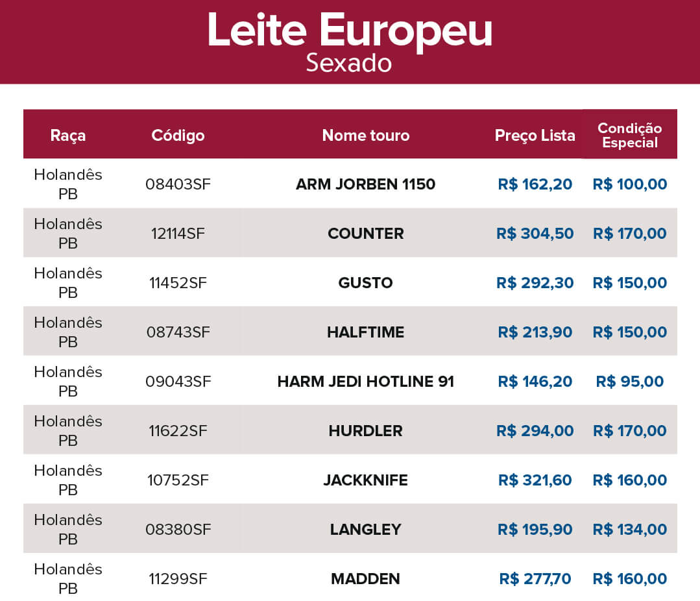700x601 pixels.
Task: Select LANGLEY's special price R$ 134,00
Action: tap(629, 530)
